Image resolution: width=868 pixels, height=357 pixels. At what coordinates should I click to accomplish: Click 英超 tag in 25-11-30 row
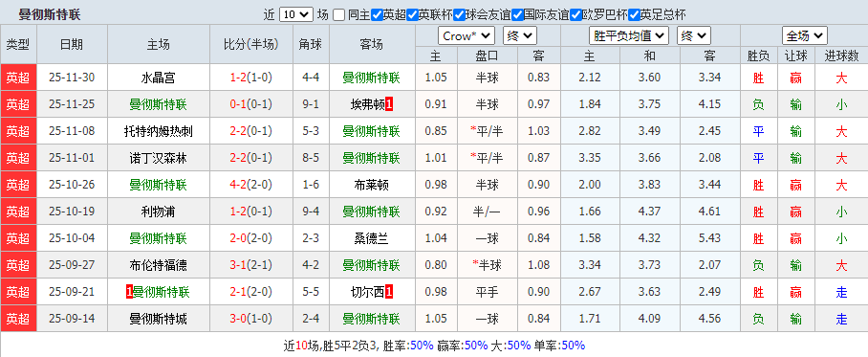click(x=18, y=78)
